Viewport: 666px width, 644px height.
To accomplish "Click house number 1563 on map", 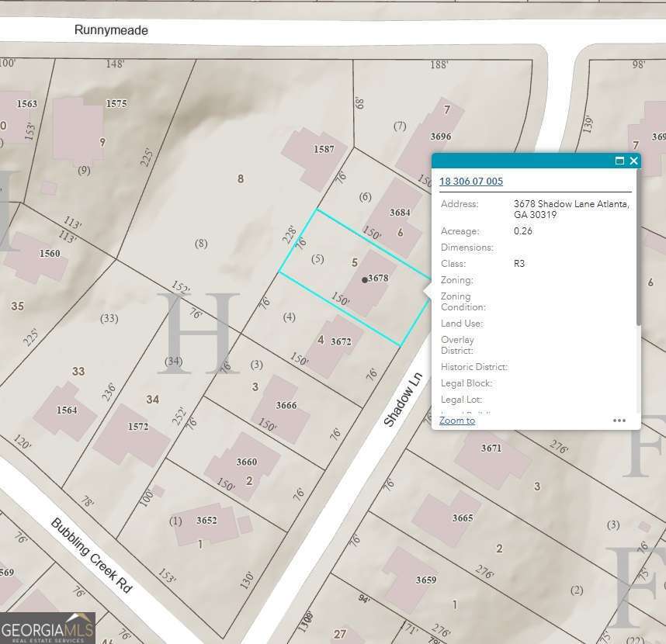I will [26, 104].
